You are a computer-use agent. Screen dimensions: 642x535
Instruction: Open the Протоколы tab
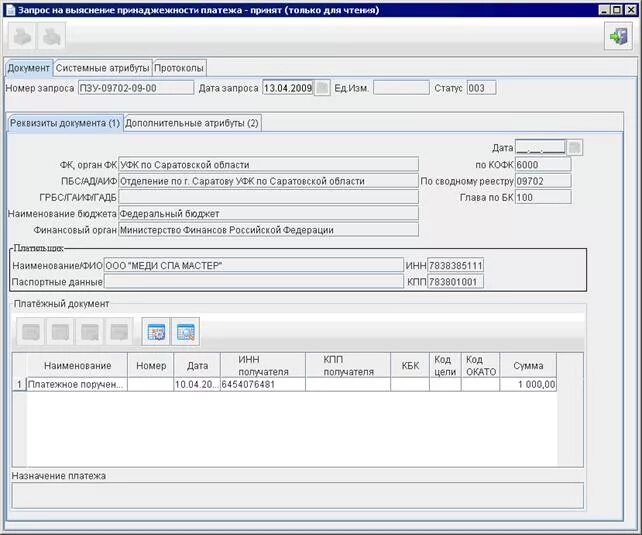click(x=179, y=68)
